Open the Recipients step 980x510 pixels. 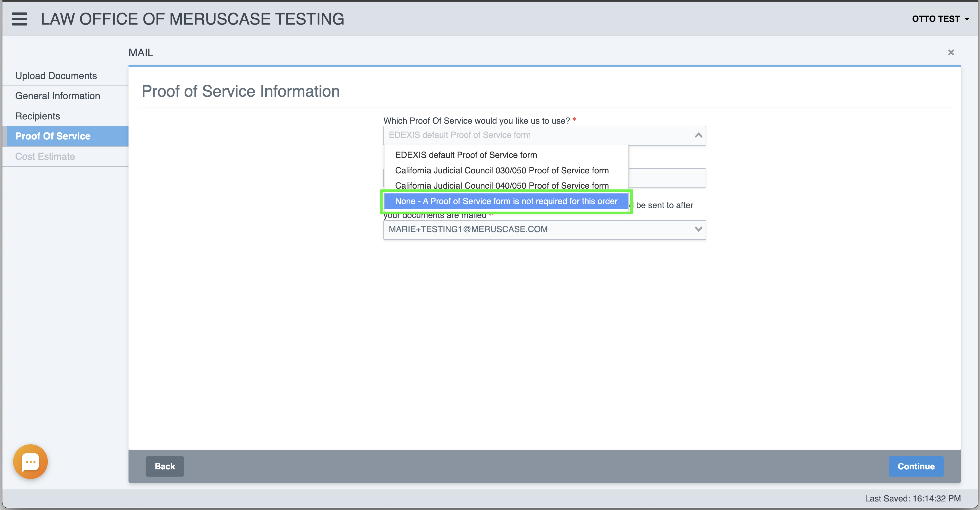pyautogui.click(x=65, y=116)
